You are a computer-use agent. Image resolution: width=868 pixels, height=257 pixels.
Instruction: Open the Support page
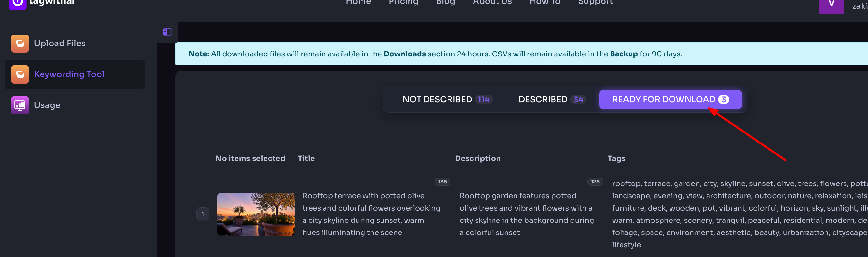point(595,3)
